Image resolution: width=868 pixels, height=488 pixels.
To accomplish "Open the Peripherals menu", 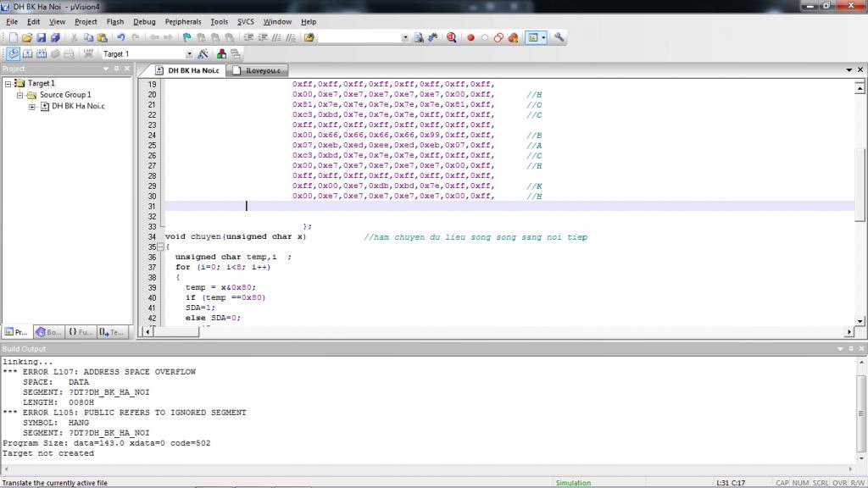I will coord(183,21).
